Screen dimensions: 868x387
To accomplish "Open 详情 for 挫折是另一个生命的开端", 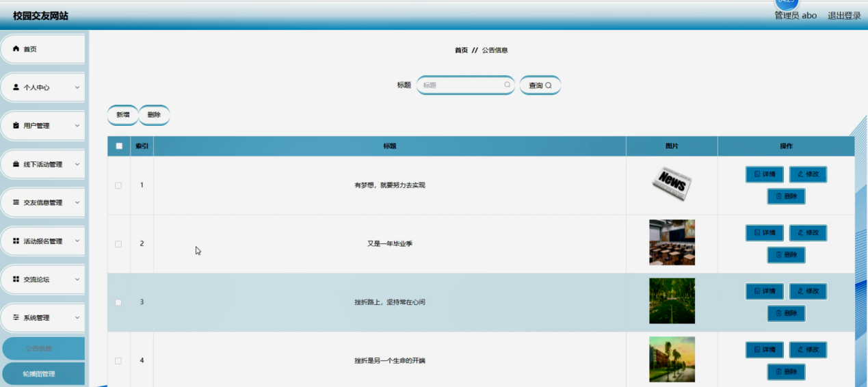I will pos(765,350).
